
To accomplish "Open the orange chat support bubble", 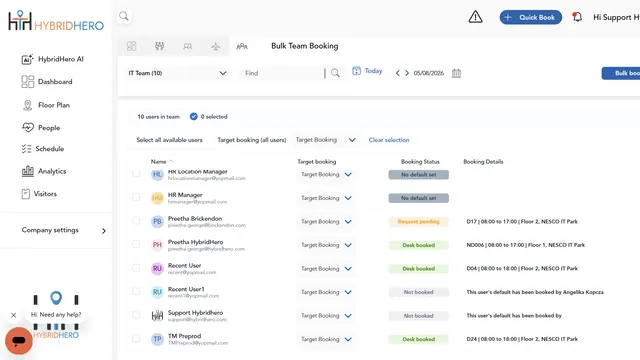I will [x=19, y=341].
